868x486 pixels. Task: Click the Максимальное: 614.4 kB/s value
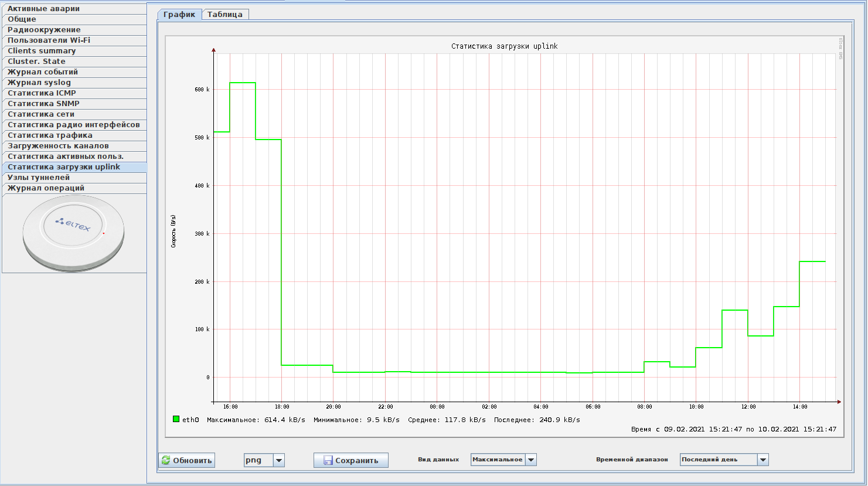(x=256, y=420)
